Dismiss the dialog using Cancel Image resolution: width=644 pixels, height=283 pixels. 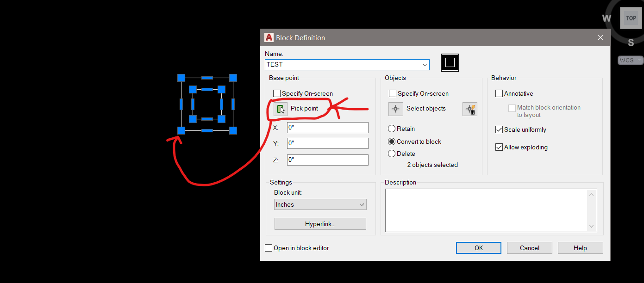[x=529, y=247]
